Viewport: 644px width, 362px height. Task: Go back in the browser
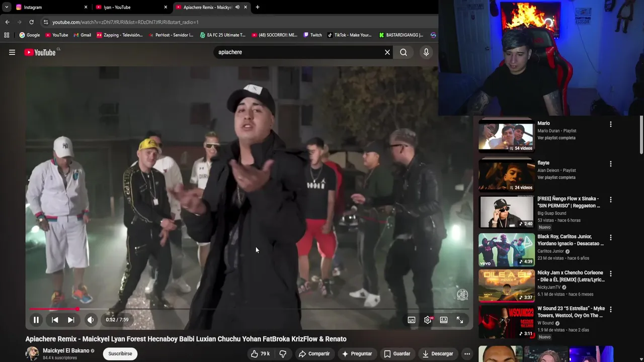pyautogui.click(x=7, y=22)
